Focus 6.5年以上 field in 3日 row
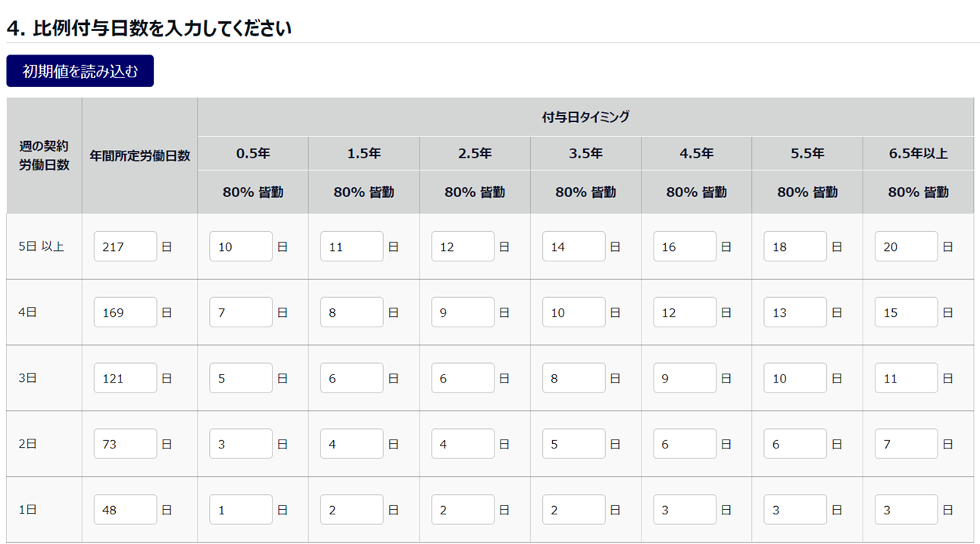The height and width of the screenshot is (544, 980). click(906, 378)
